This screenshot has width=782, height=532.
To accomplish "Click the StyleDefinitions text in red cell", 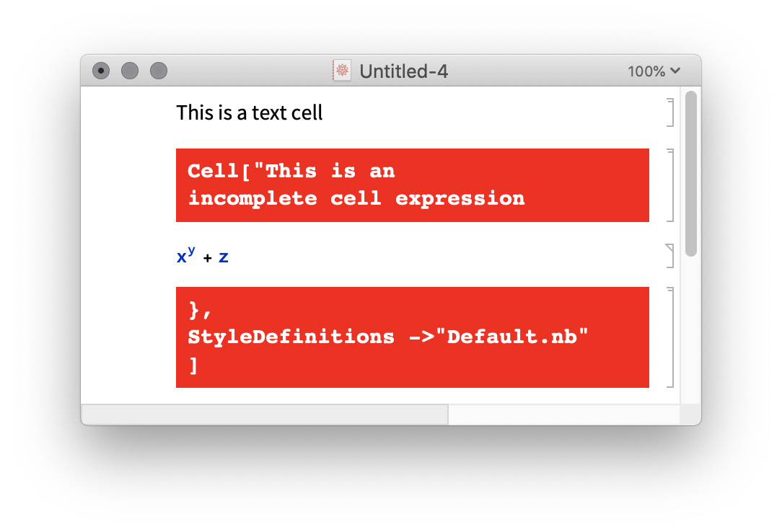I will click(x=291, y=337).
